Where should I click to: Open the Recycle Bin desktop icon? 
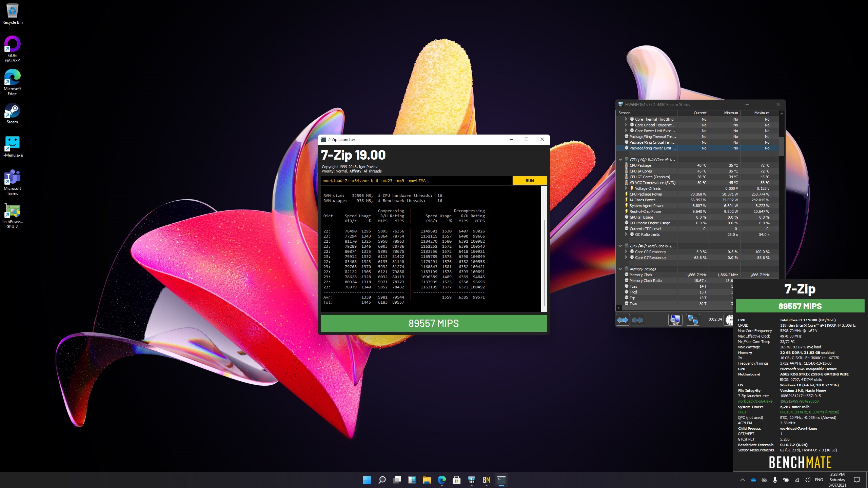click(x=13, y=14)
